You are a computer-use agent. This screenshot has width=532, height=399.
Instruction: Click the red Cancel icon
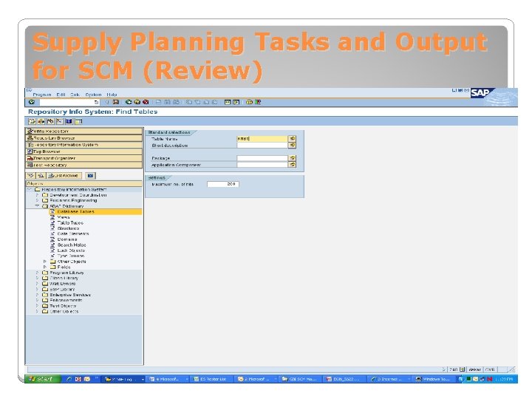pos(146,102)
